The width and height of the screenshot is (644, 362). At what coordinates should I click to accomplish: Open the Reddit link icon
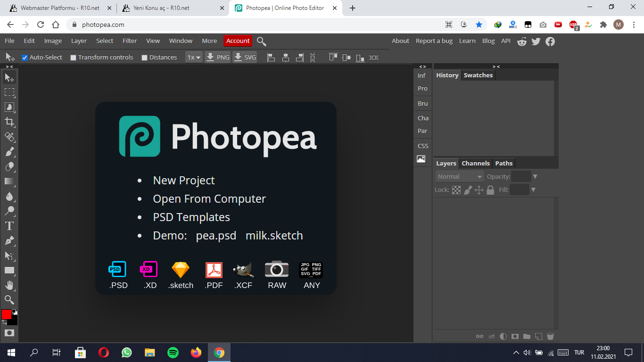pos(522,41)
